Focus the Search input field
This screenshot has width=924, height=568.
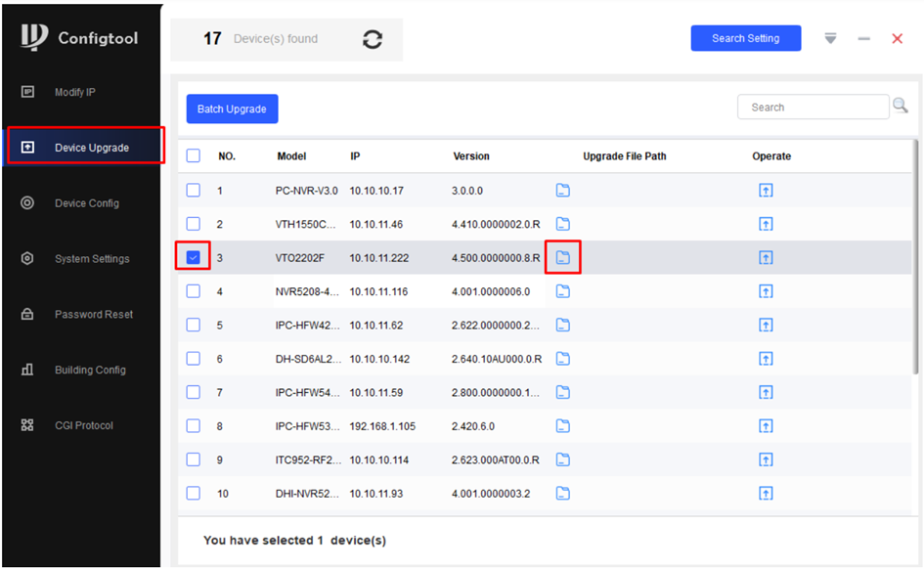click(x=813, y=108)
